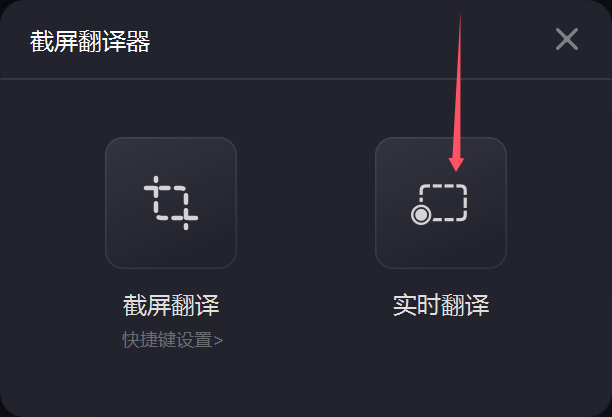This screenshot has width=612, height=417.
Task: Click the plus mark at the bottom right of the crop icon
Action: coord(186,218)
